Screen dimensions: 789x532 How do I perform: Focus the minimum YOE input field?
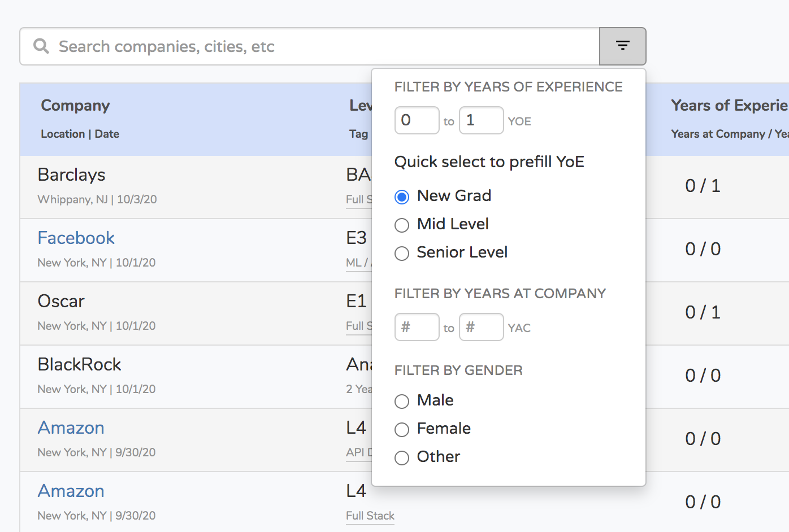417,120
